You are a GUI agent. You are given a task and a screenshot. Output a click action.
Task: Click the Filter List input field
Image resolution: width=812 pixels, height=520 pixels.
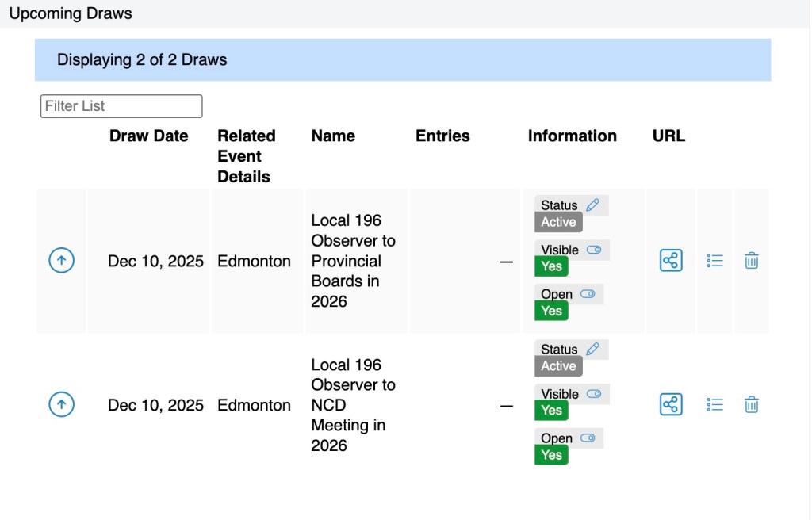click(121, 106)
